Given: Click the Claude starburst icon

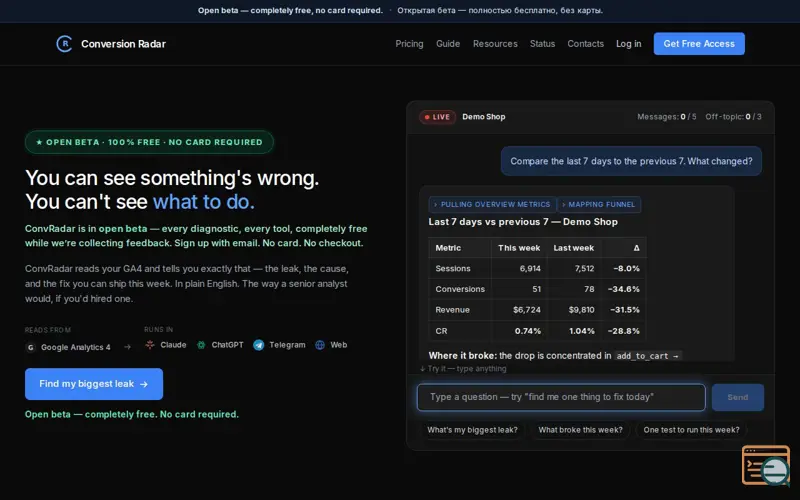Looking at the screenshot, I should (149, 345).
